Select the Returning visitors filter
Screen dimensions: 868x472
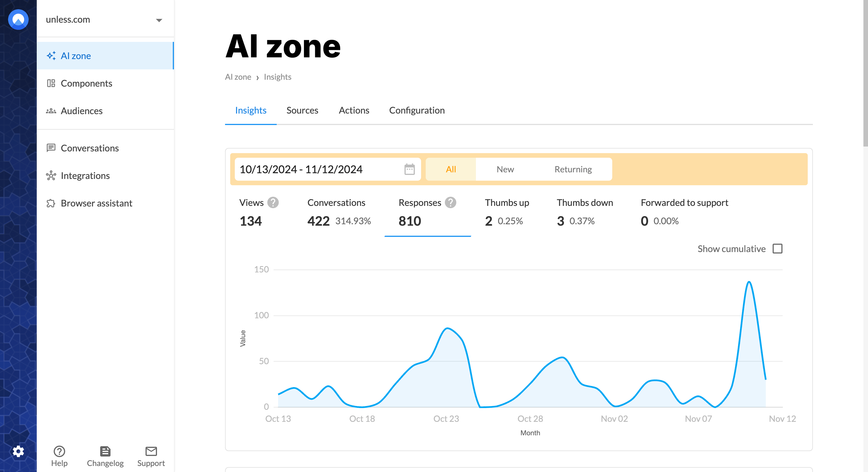573,169
